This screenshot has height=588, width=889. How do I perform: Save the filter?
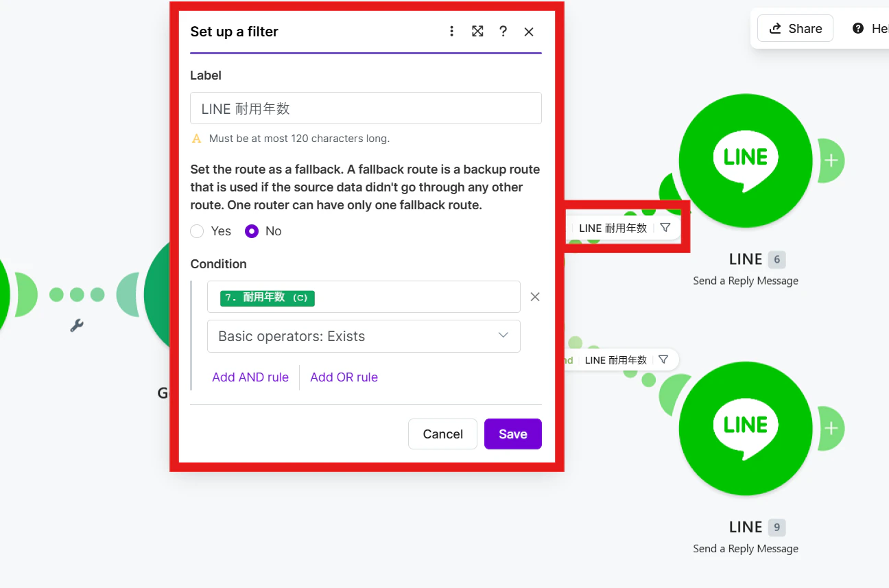point(513,434)
